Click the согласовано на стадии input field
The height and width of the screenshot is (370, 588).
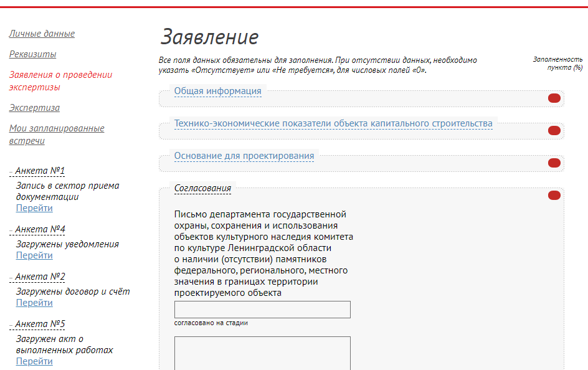[262, 309]
